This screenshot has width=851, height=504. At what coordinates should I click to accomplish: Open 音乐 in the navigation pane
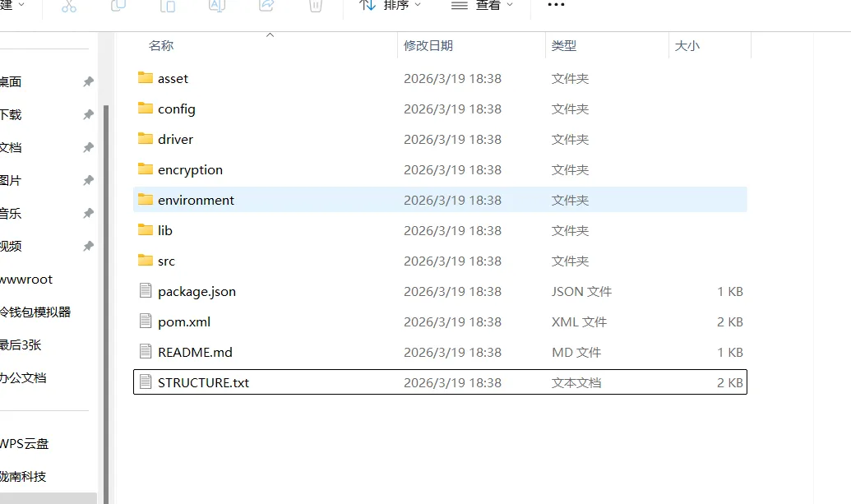pos(11,213)
